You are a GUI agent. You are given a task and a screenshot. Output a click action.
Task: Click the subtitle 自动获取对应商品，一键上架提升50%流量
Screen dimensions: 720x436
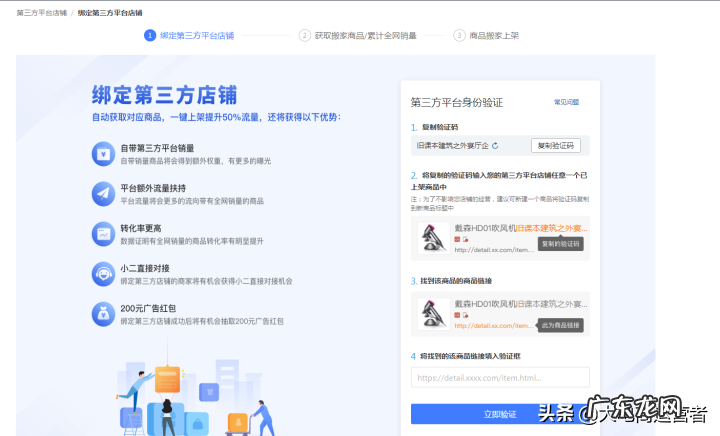pyautogui.click(x=216, y=117)
